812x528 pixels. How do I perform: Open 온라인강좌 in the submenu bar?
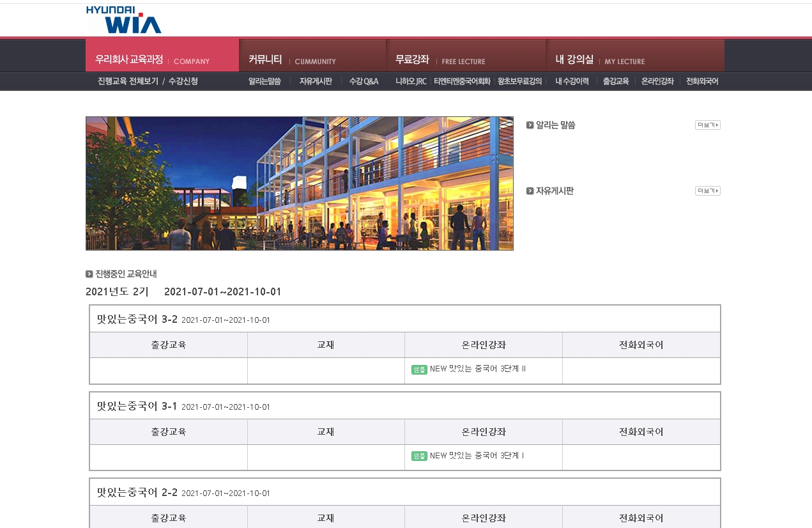657,81
